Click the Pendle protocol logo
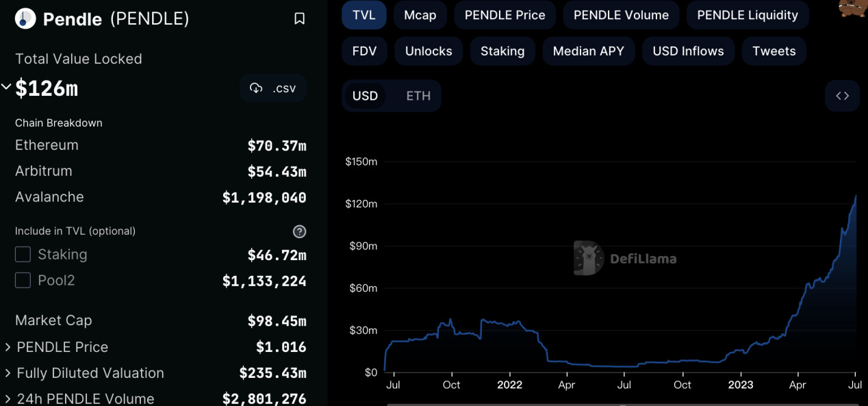The width and height of the screenshot is (868, 406). tap(23, 19)
